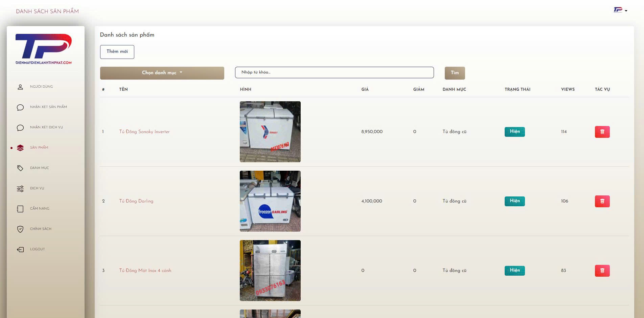Click the Logout exit icon
This screenshot has width=644, height=318.
click(20, 250)
